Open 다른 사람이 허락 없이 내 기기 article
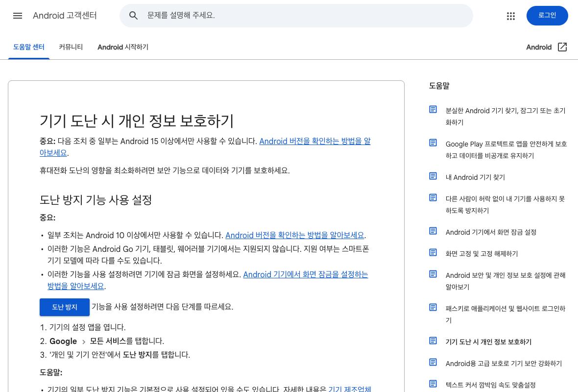 click(x=505, y=205)
